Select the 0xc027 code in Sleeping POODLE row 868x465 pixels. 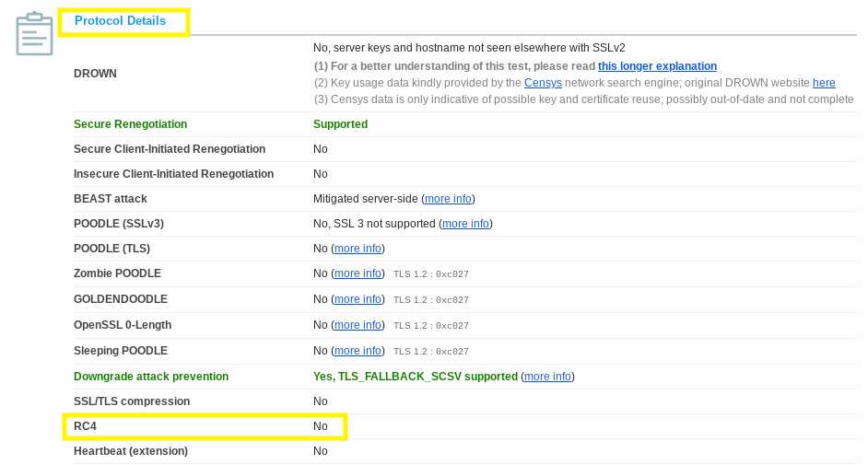[x=452, y=352]
